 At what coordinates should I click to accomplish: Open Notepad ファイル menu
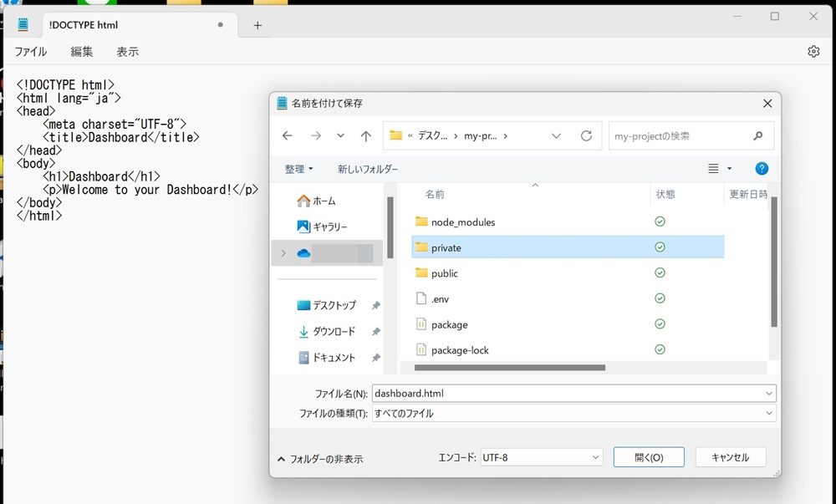pos(30,52)
